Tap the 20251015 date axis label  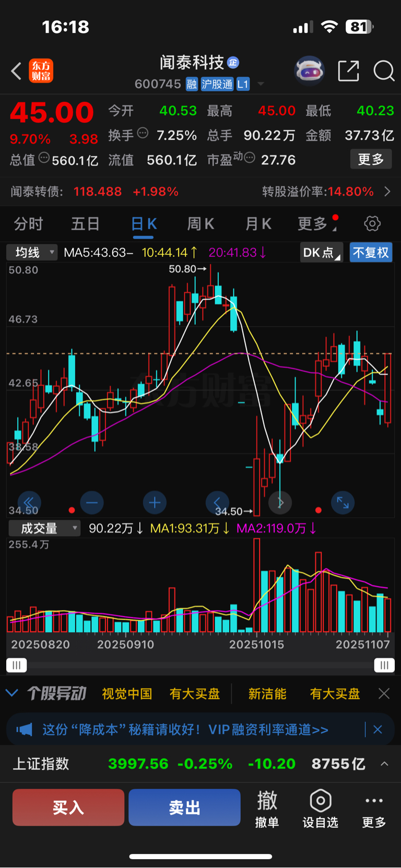click(257, 644)
